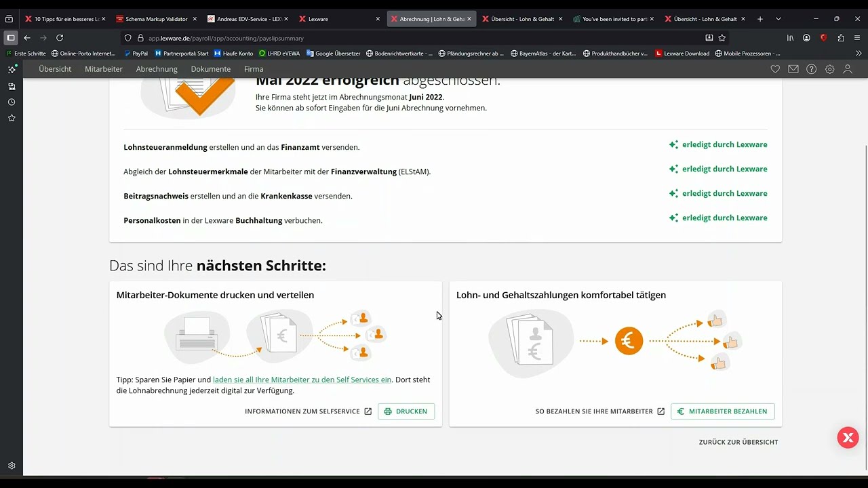
Task: Open the bookmarks star icon in sidebar
Action: coord(12,118)
